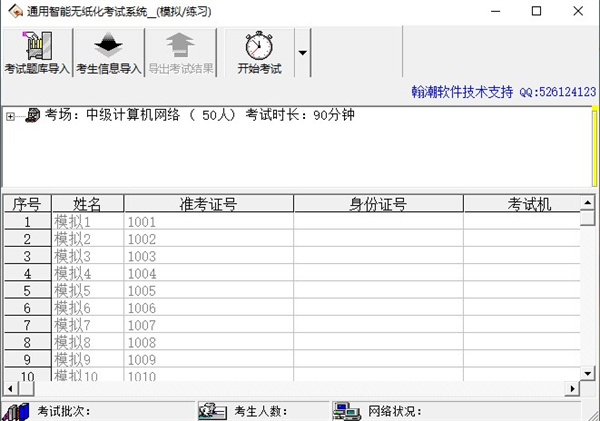
Task: Click the 考试题库导入 toolbar icon
Action: [x=37, y=46]
